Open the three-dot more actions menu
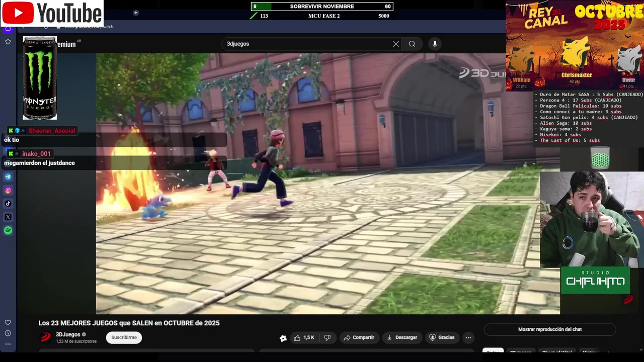The image size is (644, 362). [x=468, y=338]
